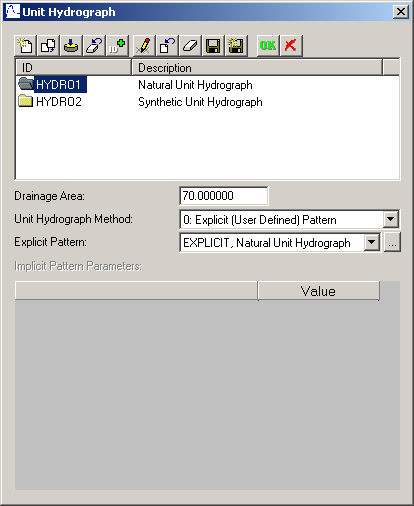Click the Unit Hydrograph title bar icon
Image resolution: width=414 pixels, height=506 pixels.
pyautogui.click(x=13, y=12)
